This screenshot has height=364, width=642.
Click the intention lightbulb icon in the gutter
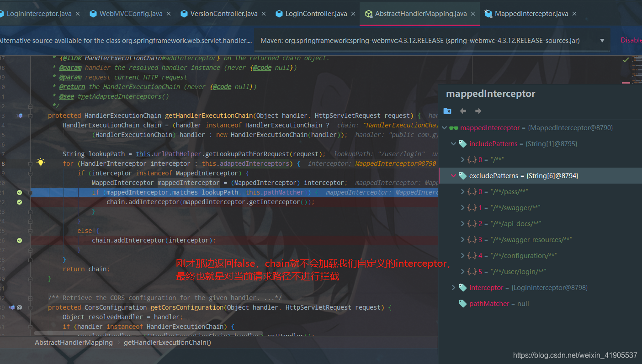pos(40,162)
